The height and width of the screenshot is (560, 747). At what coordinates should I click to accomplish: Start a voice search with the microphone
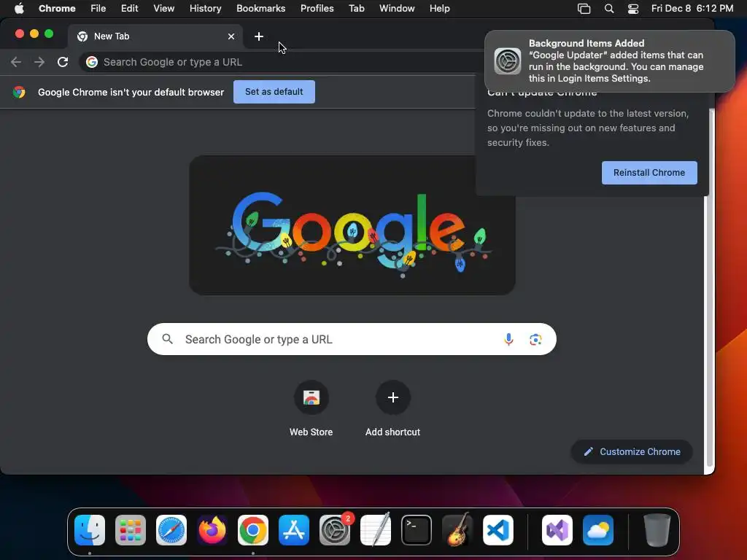[x=508, y=340]
